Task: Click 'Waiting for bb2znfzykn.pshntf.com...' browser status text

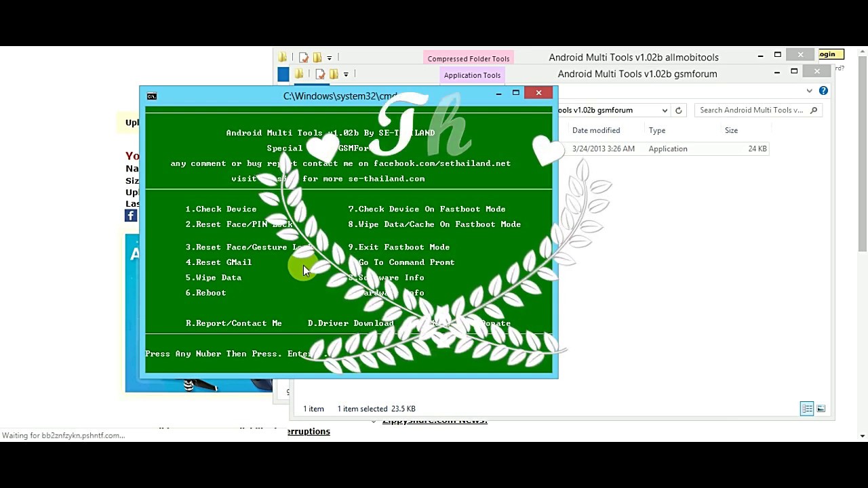Action: [x=63, y=436]
